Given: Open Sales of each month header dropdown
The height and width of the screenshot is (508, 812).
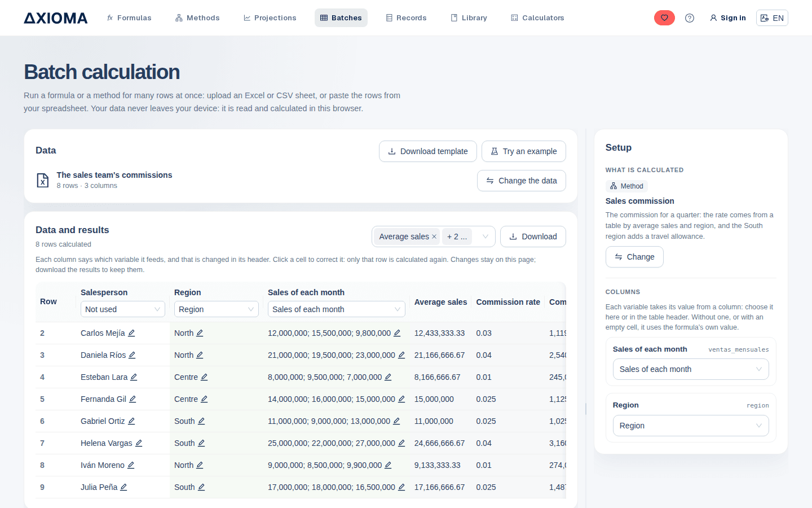Looking at the screenshot, I should click(x=337, y=309).
